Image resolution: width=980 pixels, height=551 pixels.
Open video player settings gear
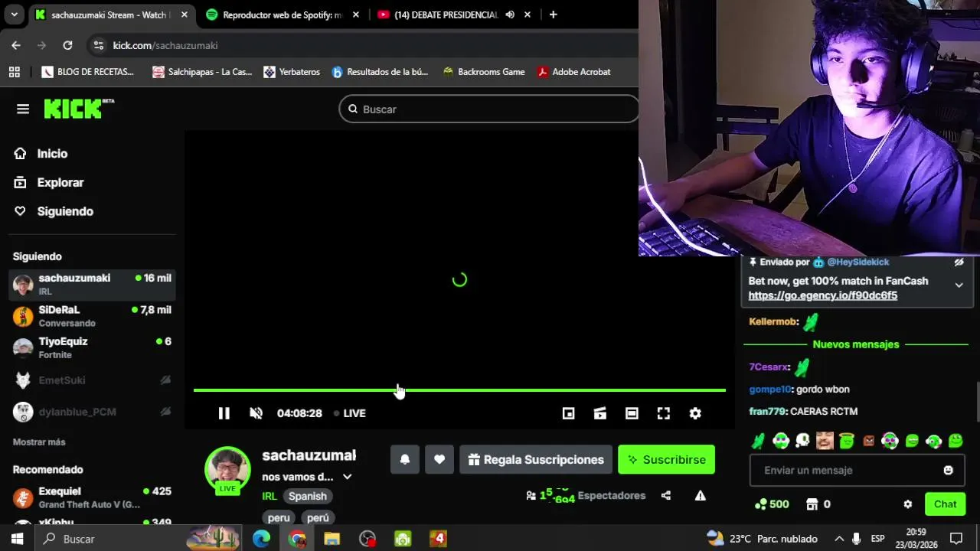pos(695,413)
